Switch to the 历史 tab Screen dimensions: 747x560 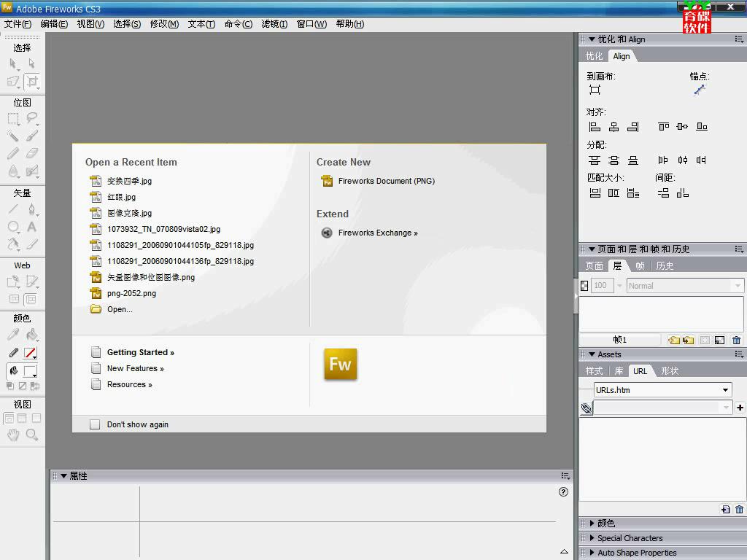665,265
